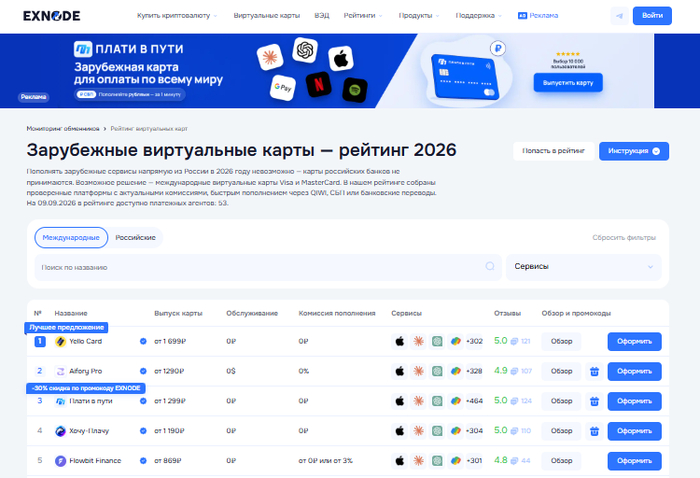Viewport: 700px width, 478px height.
Task: Click Оформить button for Yello Card
Action: pos(634,341)
